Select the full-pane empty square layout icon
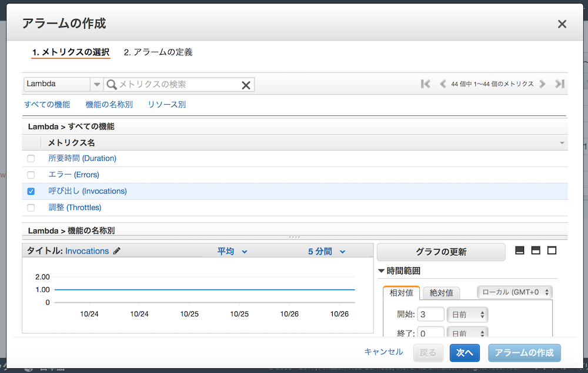Viewport: 588px width, 373px height. click(552, 251)
